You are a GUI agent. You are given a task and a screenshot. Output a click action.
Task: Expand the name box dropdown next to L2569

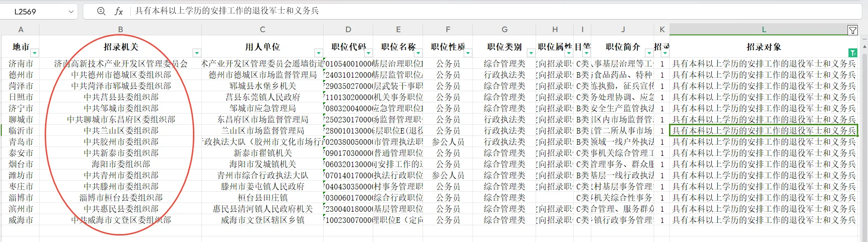click(71, 12)
